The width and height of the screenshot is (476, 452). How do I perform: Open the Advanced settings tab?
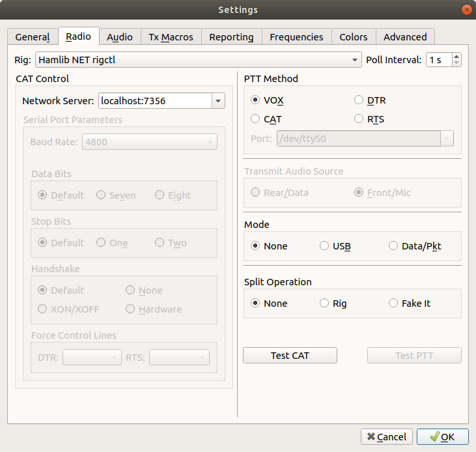pos(405,37)
